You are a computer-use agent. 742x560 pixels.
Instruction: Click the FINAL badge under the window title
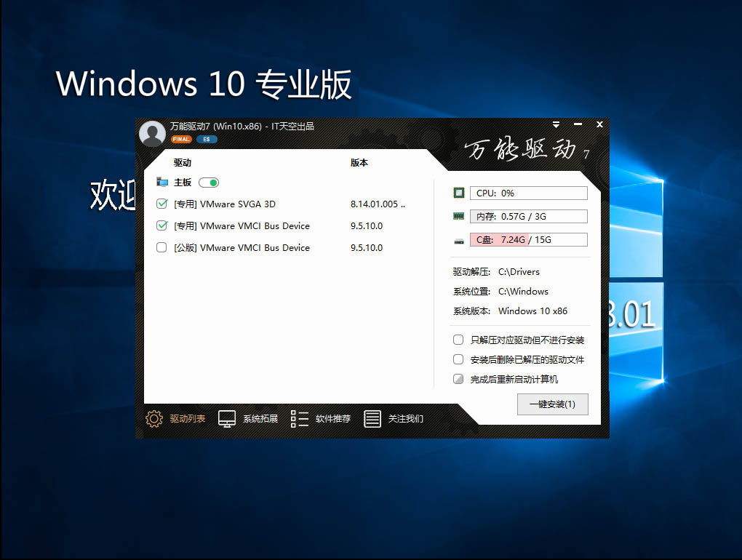[180, 139]
